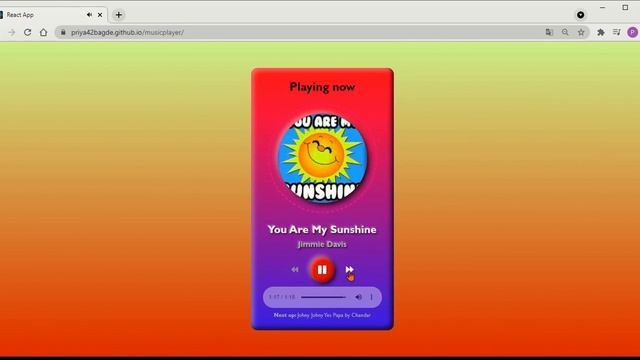Viewport: 640px width, 360px height.
Task: View site security lock info
Action: pyautogui.click(x=63, y=32)
